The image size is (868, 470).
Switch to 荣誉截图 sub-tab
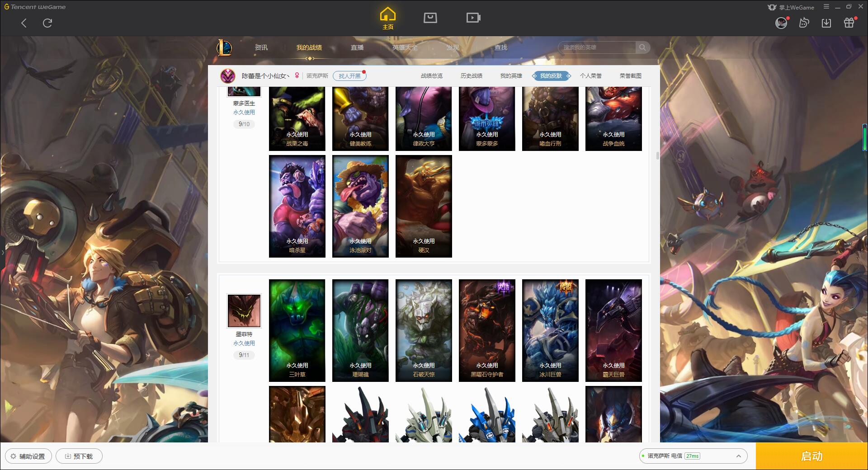pyautogui.click(x=631, y=76)
